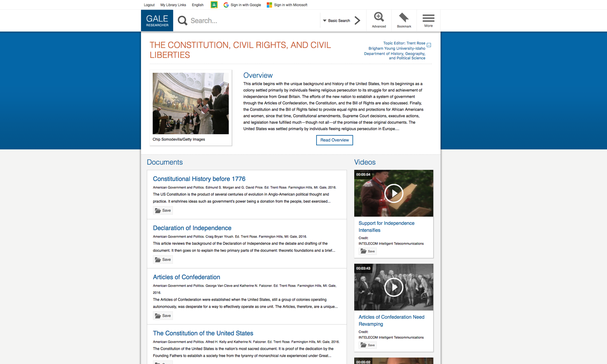Open The Constitution of the United States

point(203,333)
